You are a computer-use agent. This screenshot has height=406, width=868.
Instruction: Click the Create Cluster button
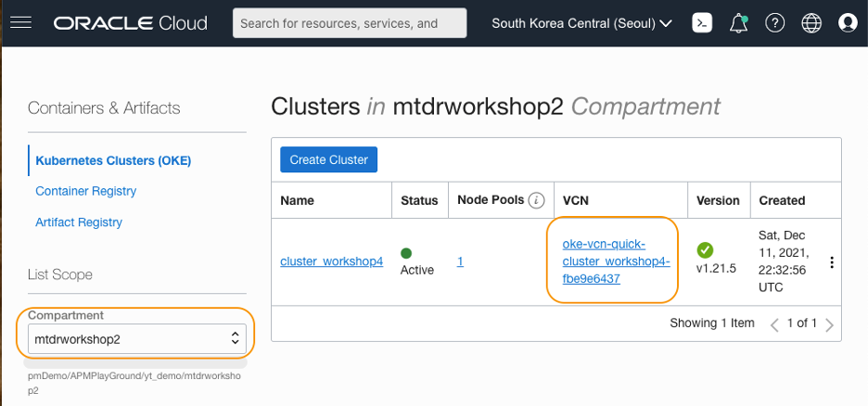(x=329, y=159)
